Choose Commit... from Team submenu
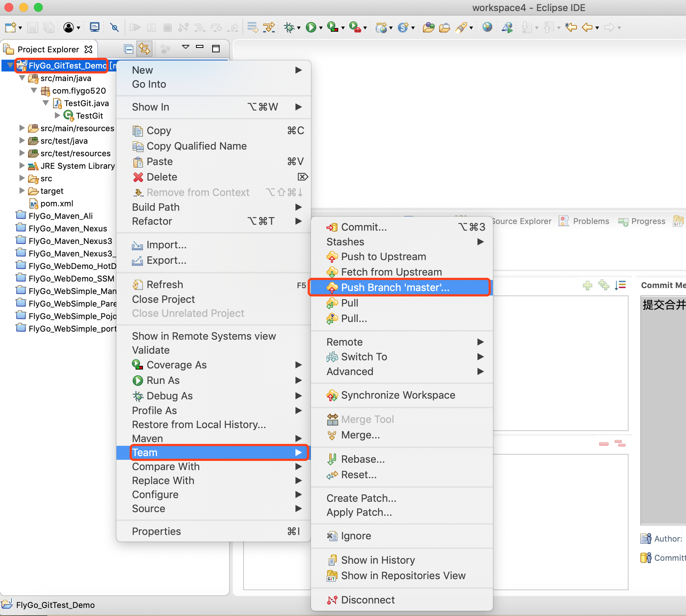The image size is (686, 616). pos(402,227)
